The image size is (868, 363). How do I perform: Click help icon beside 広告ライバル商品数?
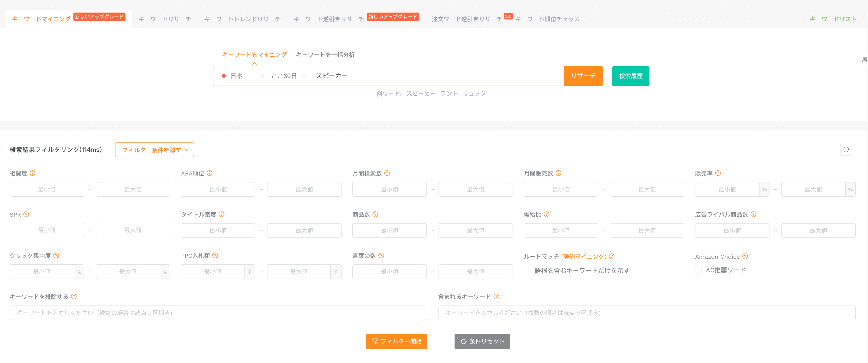coord(753,214)
